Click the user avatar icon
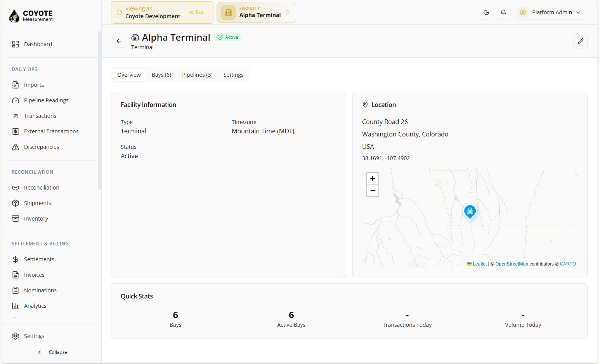This screenshot has height=364, width=600. coord(523,12)
